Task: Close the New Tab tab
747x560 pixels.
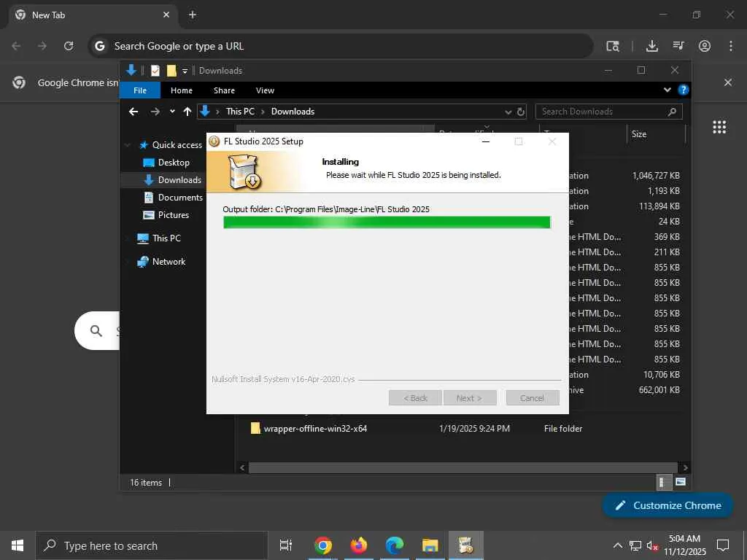Action: pyautogui.click(x=166, y=15)
